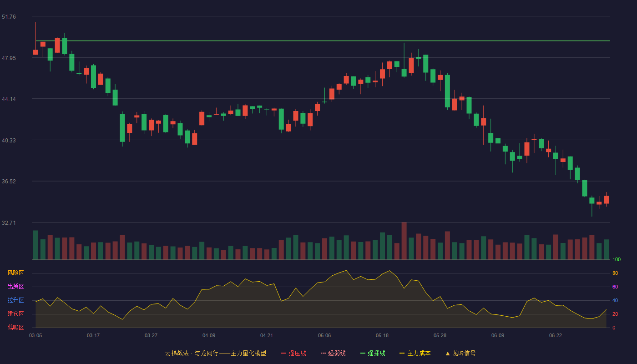Toggle the 强压线 legend series
This screenshot has height=364, width=637.
click(x=293, y=353)
